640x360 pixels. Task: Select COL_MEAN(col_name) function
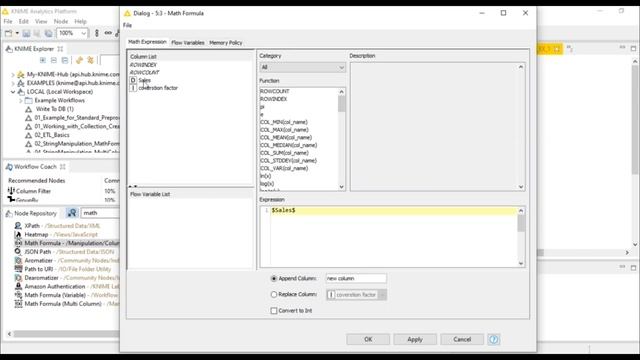[x=286, y=138]
